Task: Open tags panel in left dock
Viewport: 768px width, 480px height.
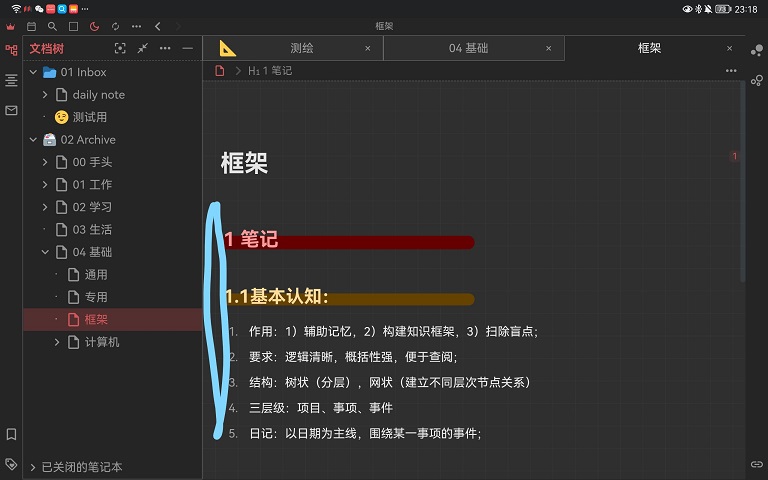Action: coord(11,464)
